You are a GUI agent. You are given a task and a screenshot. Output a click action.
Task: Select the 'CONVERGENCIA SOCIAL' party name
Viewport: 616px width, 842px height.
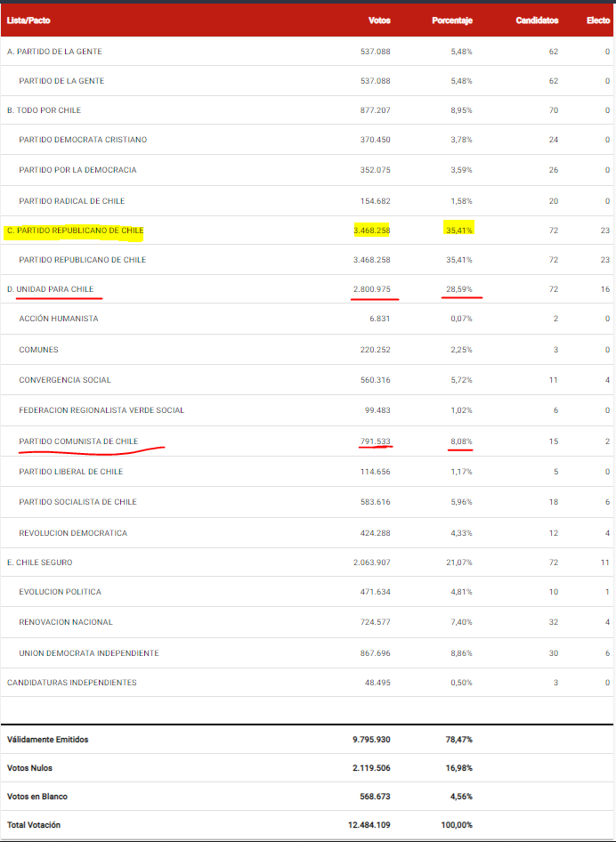(x=65, y=380)
